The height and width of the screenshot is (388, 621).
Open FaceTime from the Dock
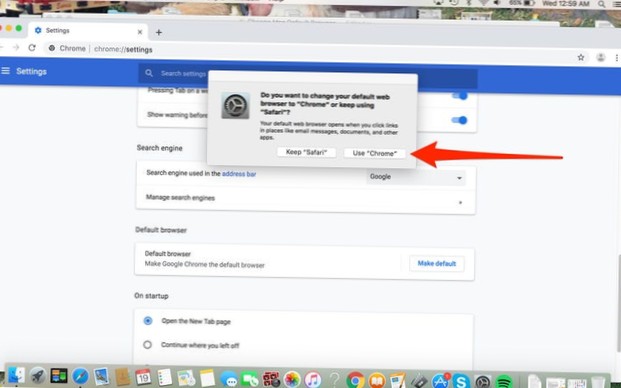tap(250, 380)
